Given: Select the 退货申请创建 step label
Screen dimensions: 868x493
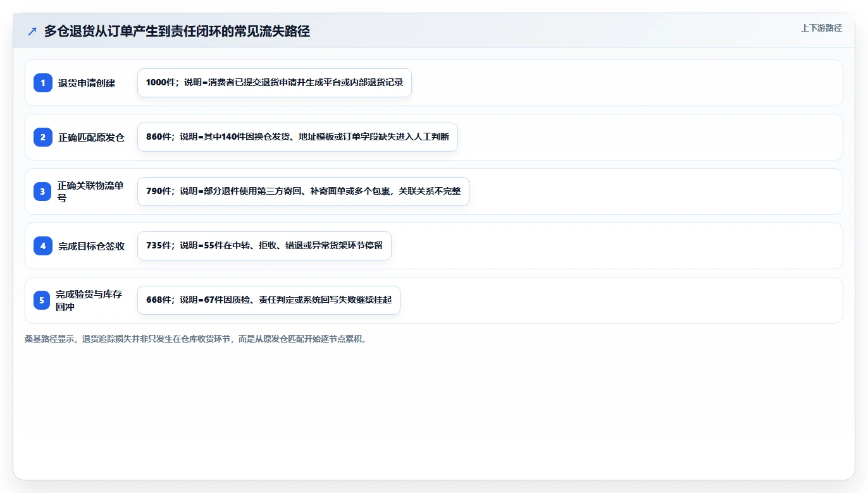Looking at the screenshot, I should pyautogui.click(x=87, y=83).
